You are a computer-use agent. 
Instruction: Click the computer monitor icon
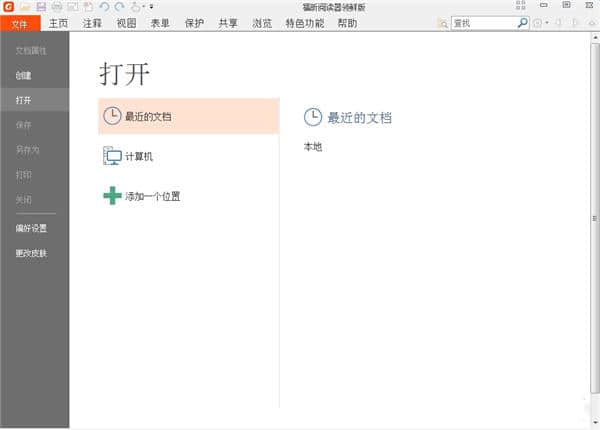pyautogui.click(x=112, y=156)
